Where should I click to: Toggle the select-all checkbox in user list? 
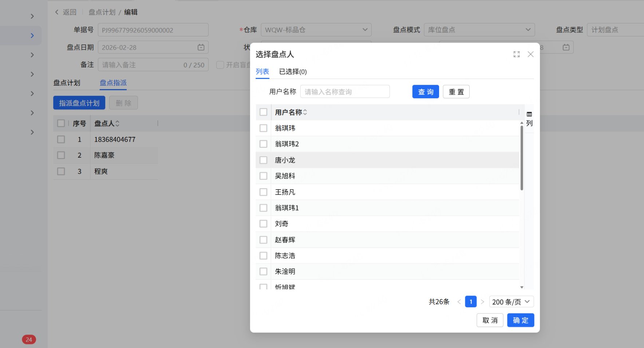pos(263,112)
